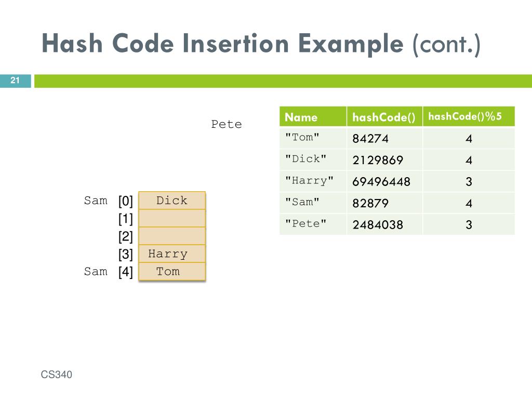Click the floating Pete label
This screenshot has width=532, height=399.
coord(227,124)
